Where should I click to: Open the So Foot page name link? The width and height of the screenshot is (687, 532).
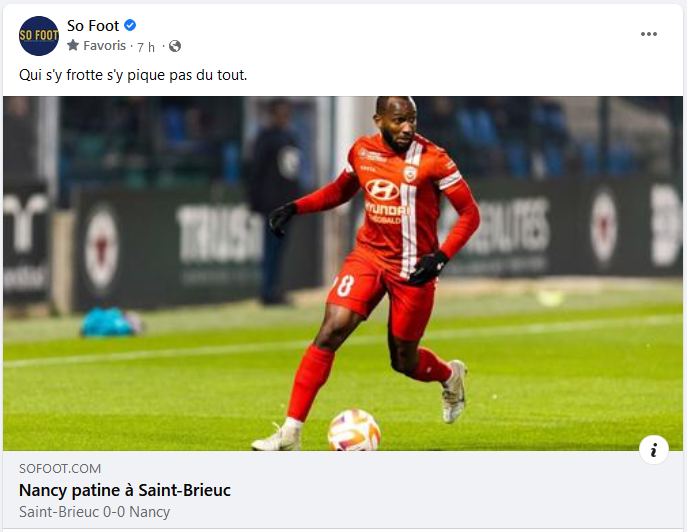click(93, 25)
